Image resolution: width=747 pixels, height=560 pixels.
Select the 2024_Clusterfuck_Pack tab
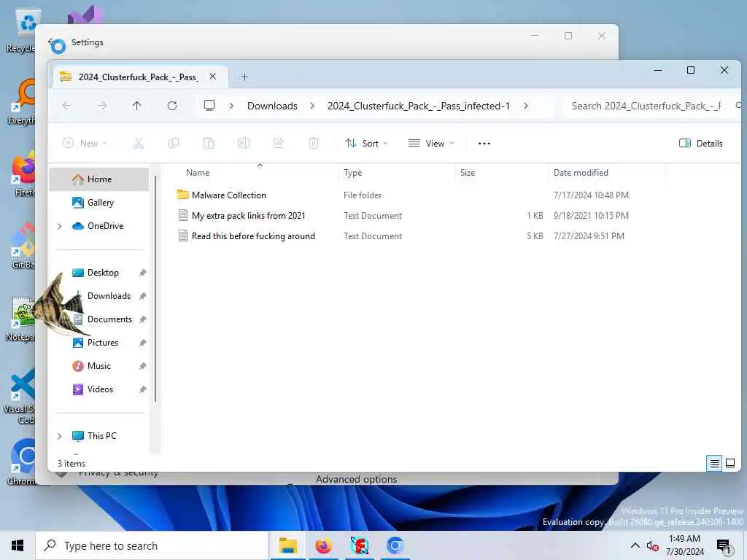pyautogui.click(x=138, y=77)
